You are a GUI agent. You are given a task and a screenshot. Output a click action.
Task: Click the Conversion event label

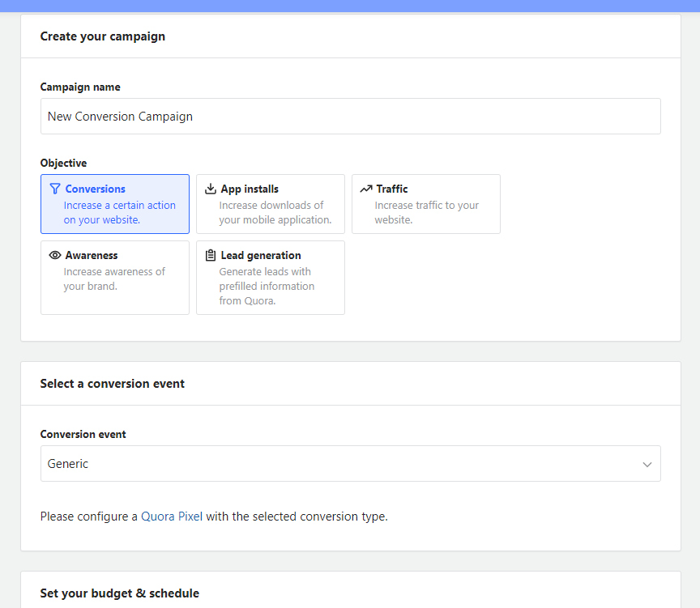(x=83, y=434)
